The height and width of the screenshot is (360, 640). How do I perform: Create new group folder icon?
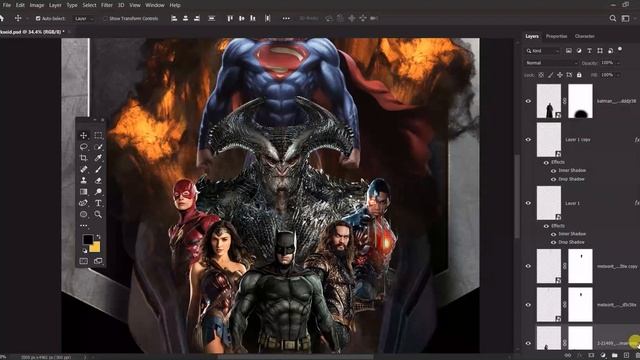[615, 356]
